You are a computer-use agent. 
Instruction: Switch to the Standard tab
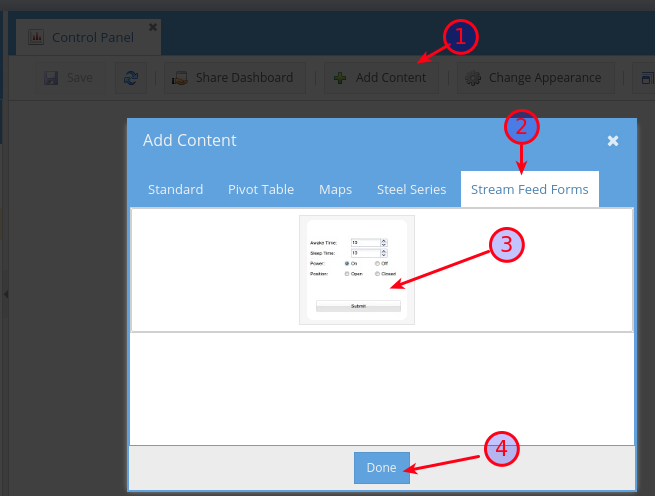coord(175,189)
